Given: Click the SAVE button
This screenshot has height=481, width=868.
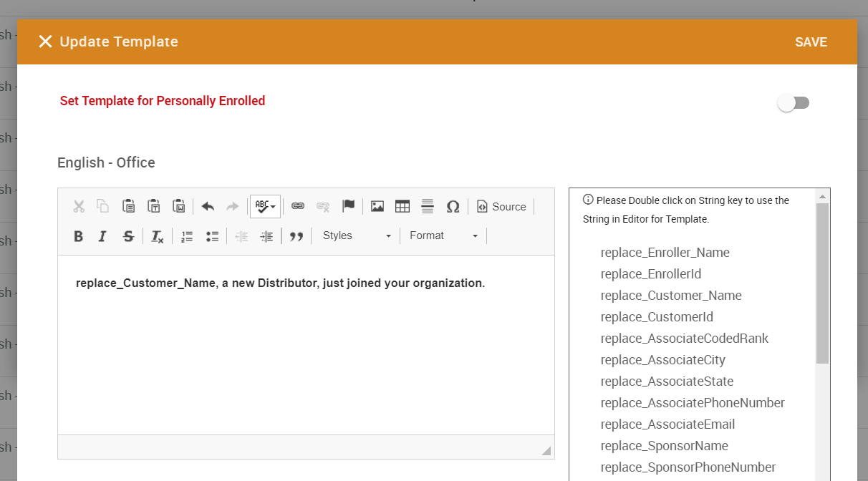Looking at the screenshot, I should [x=811, y=42].
